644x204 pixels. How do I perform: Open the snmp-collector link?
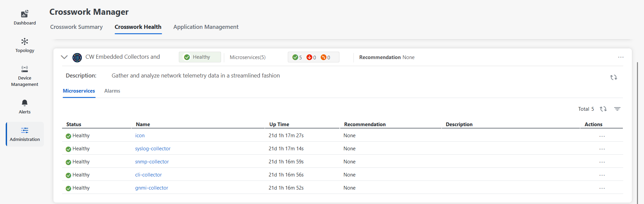(152, 162)
